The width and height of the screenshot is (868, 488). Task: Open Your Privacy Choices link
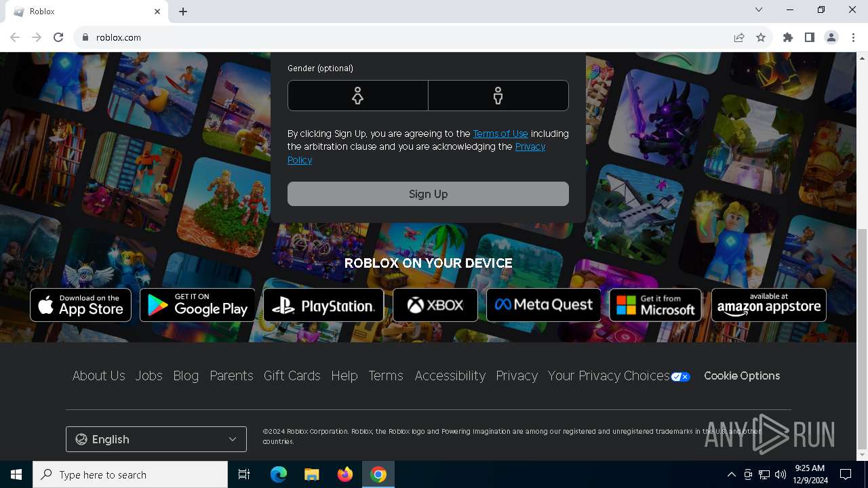[x=609, y=375]
